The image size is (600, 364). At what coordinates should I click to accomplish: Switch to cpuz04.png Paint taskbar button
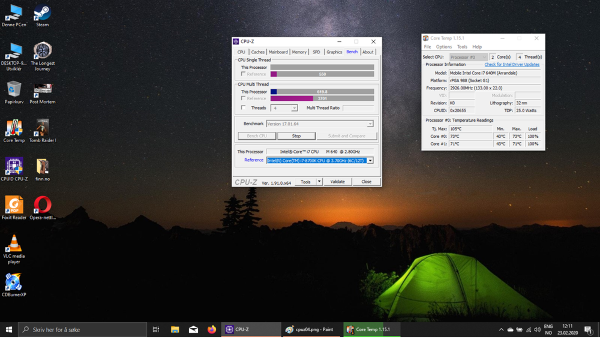[311, 329]
